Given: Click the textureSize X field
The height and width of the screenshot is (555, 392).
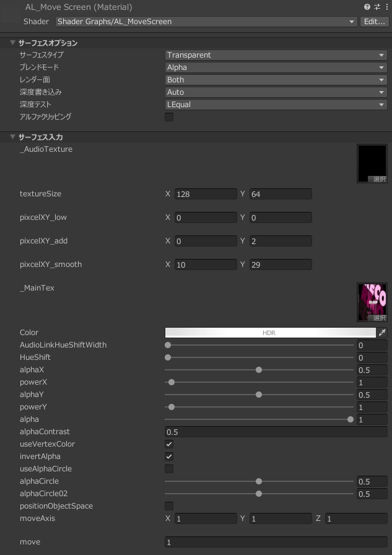Looking at the screenshot, I should point(206,194).
